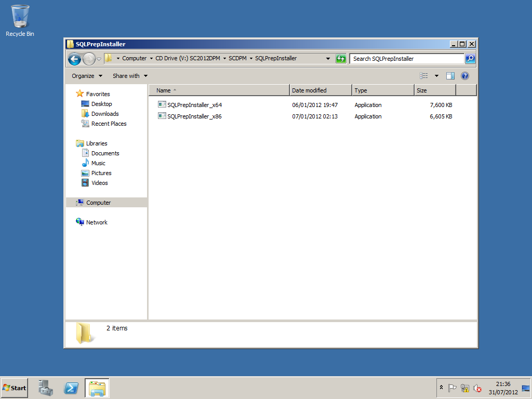Open Documents library
This screenshot has height=399, width=532.
[x=105, y=153]
